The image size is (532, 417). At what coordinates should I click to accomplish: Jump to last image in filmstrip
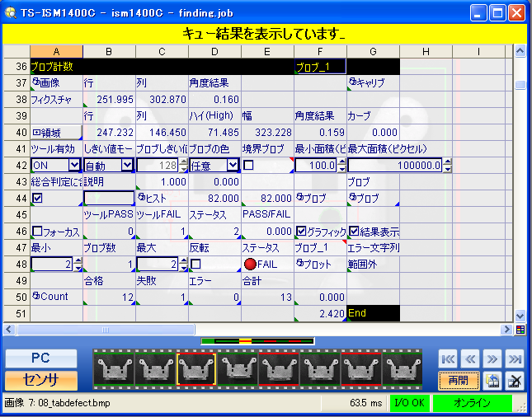point(514,358)
